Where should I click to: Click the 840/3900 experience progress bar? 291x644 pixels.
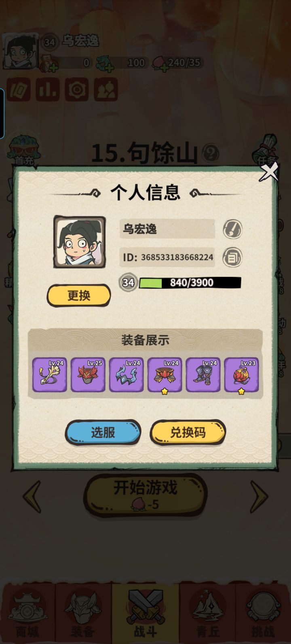(190, 282)
